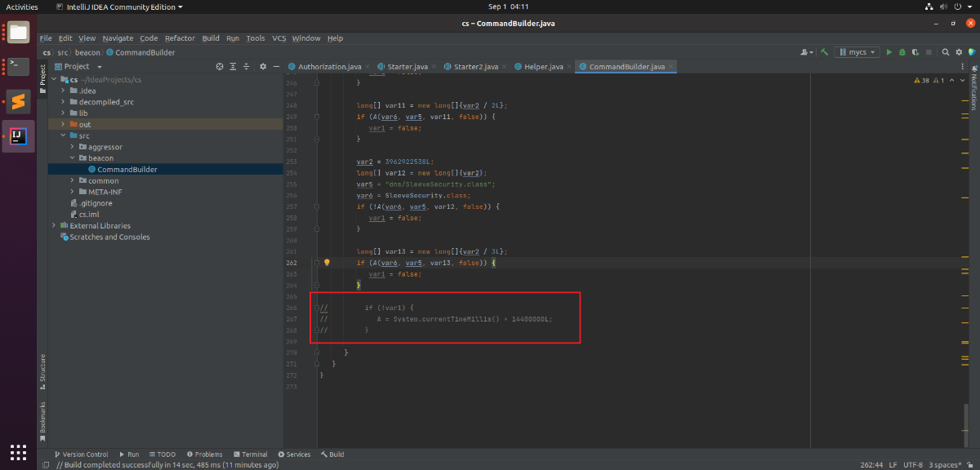The height and width of the screenshot is (470, 980).
Task: Start debugging with the bug icon
Action: coord(902,52)
